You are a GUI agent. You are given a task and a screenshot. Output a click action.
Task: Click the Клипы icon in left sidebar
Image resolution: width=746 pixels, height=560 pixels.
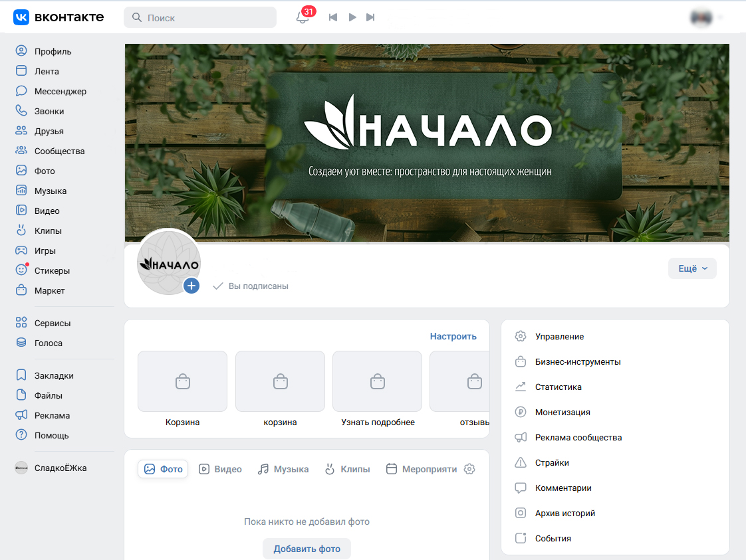pos(21,230)
